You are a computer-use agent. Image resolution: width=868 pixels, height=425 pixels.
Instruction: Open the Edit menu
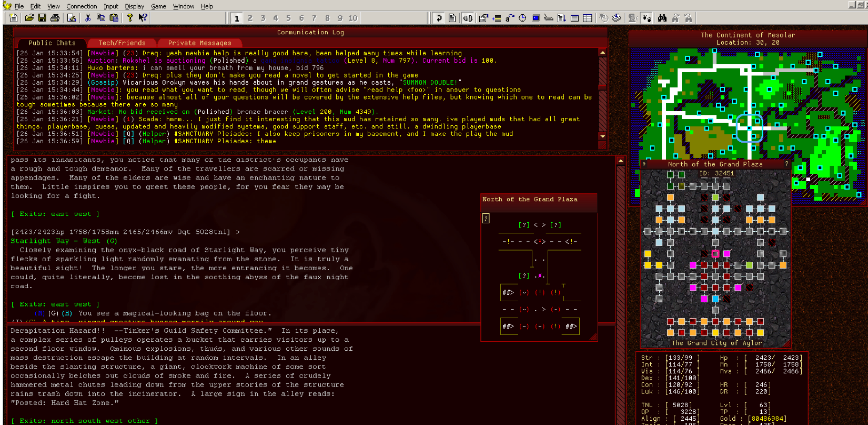(35, 6)
